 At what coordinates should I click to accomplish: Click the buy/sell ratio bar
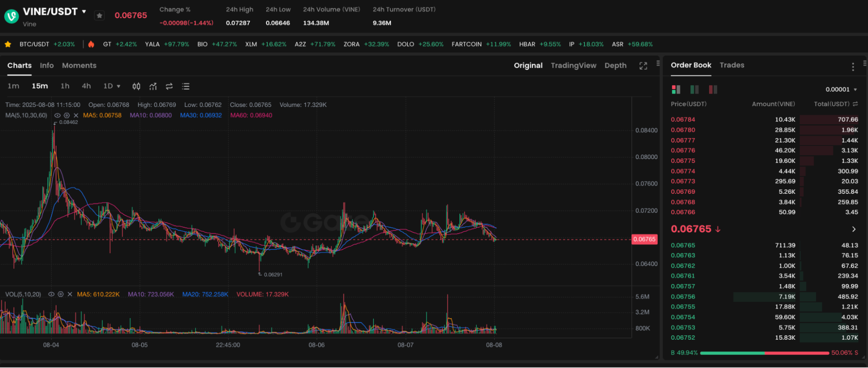(x=764, y=353)
